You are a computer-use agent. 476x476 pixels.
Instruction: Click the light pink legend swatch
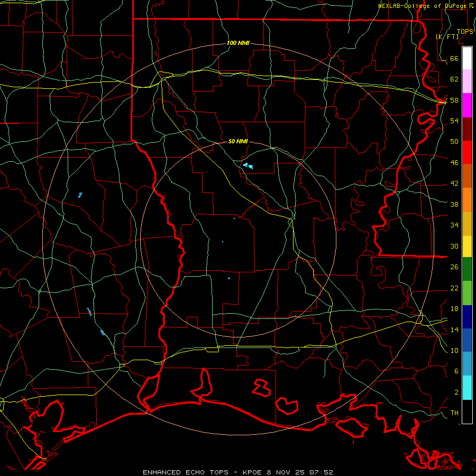[x=467, y=81]
